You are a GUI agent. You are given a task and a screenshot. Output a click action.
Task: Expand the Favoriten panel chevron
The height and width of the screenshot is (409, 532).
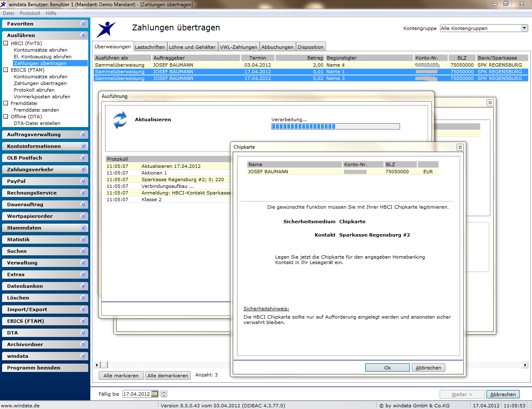point(83,24)
